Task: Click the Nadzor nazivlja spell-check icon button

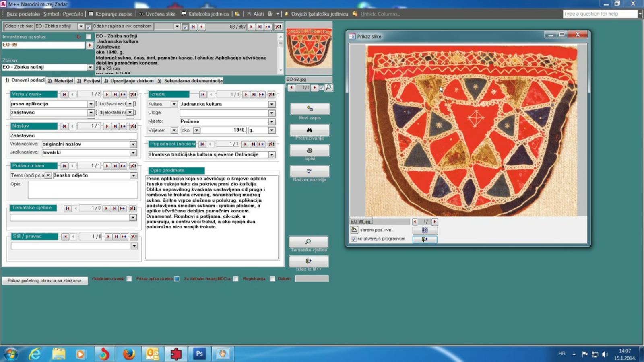Action: point(310,171)
